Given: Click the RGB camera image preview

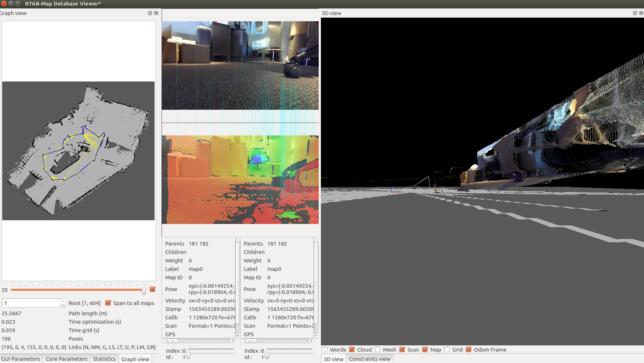Looking at the screenshot, I should click(240, 65).
